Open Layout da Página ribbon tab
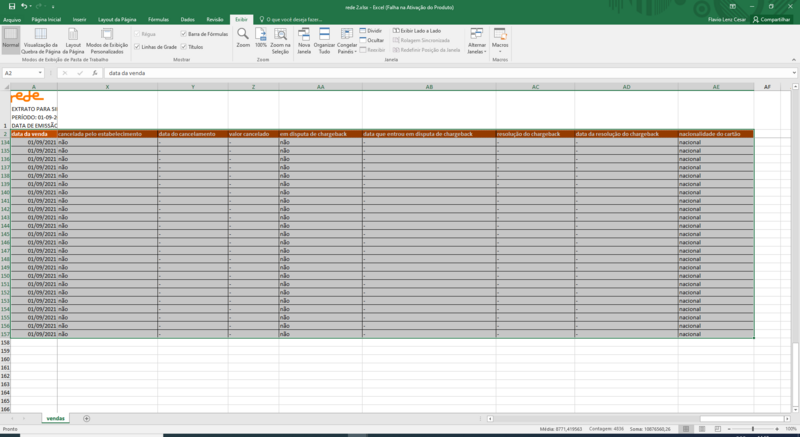The height and width of the screenshot is (437, 800). 117,19
